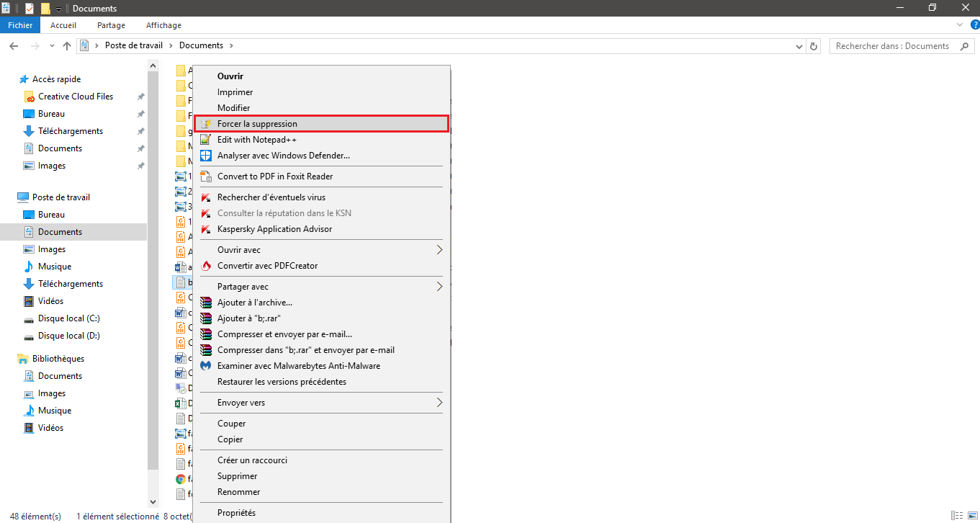The width and height of the screenshot is (980, 523).
Task: Click the 'Forcer la suppression' menu icon
Action: 206,124
